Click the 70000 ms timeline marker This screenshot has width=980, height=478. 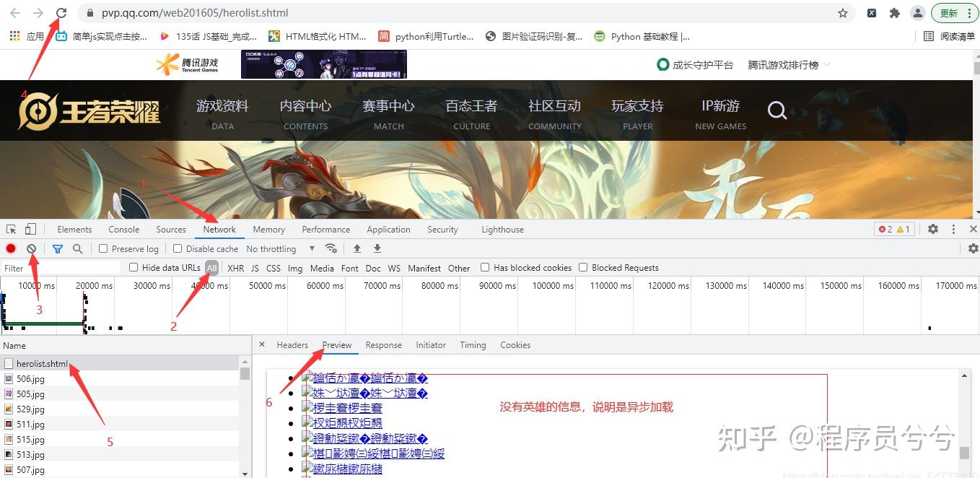coord(382,286)
